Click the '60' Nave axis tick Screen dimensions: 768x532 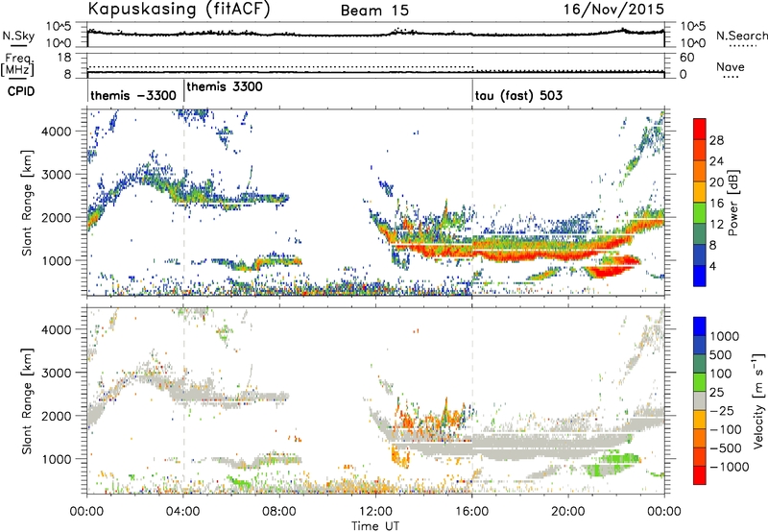coord(686,58)
